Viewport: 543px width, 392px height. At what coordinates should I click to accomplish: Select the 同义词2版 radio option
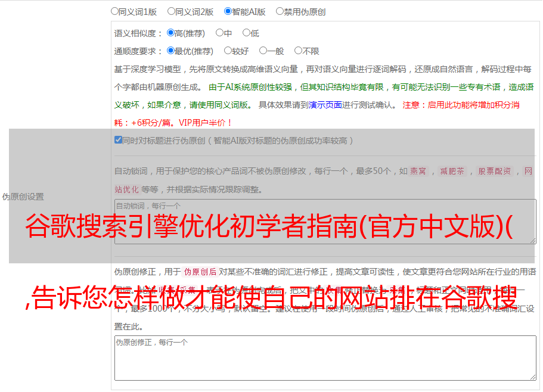pyautogui.click(x=171, y=11)
